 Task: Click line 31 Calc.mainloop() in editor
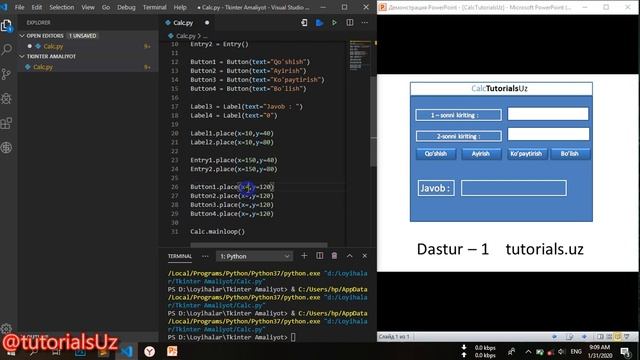[x=218, y=231]
